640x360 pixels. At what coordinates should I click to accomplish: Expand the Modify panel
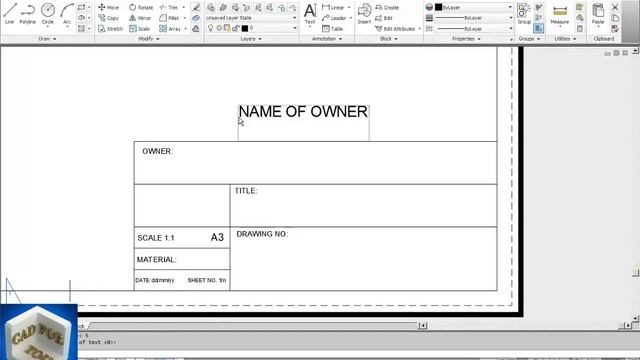pos(149,39)
